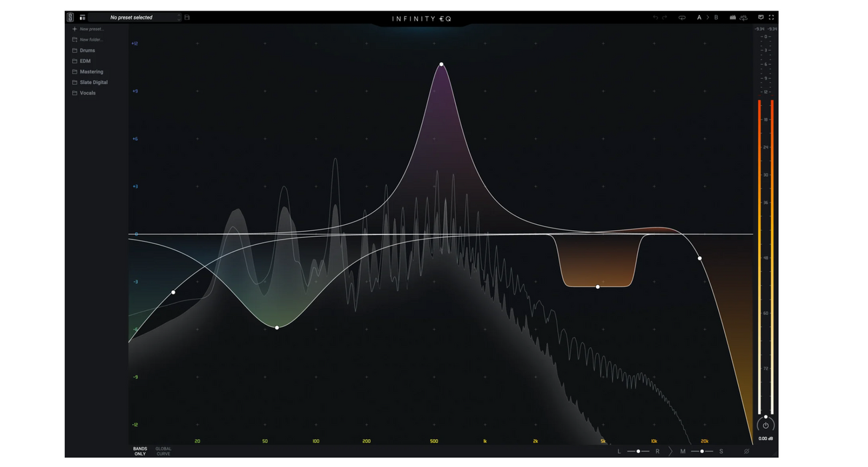Expand the Mastering preset folder
Viewport: 868px width, 467px height.
pyautogui.click(x=91, y=72)
